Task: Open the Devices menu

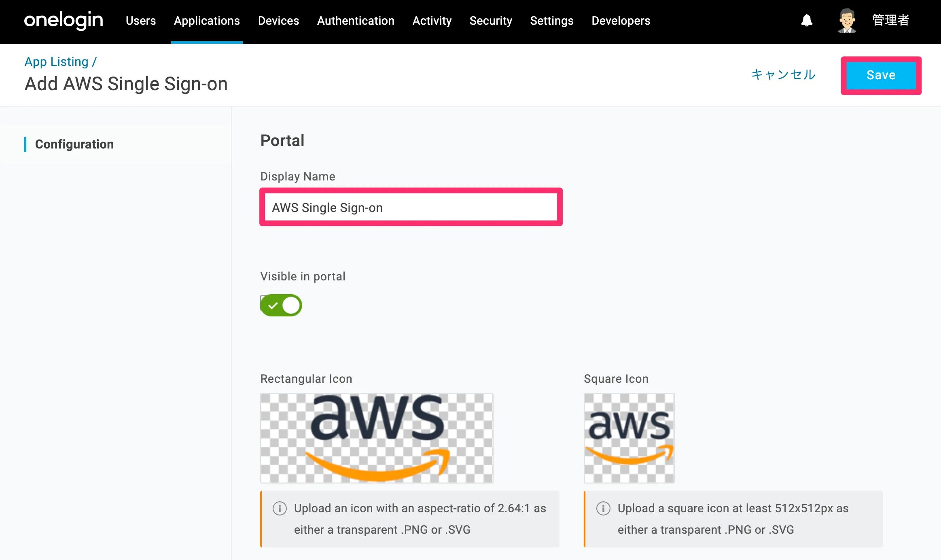Action: (278, 21)
